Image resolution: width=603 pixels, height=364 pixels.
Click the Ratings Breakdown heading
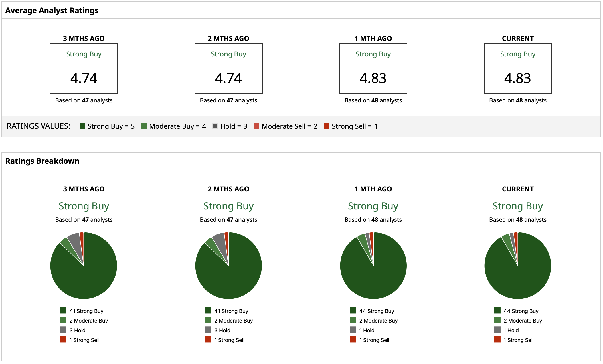(x=42, y=161)
